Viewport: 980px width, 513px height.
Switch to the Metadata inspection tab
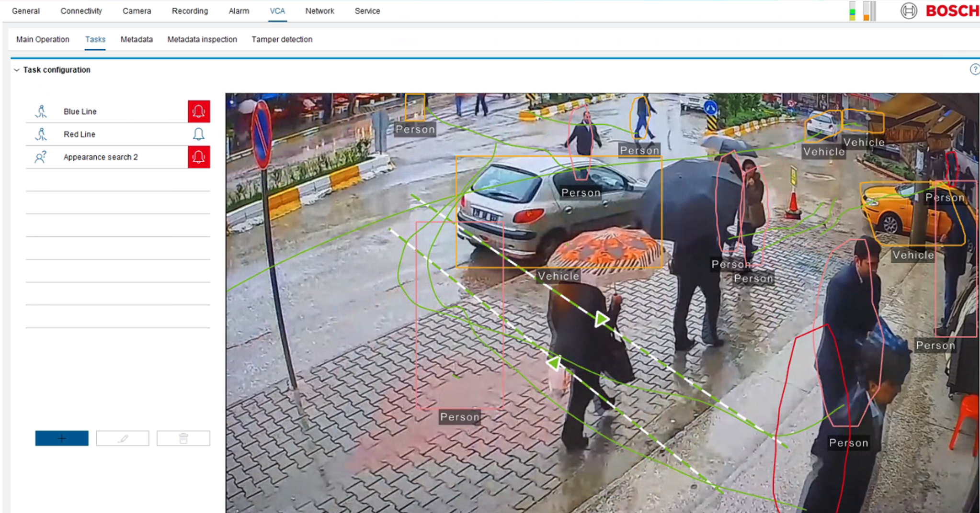click(x=202, y=39)
